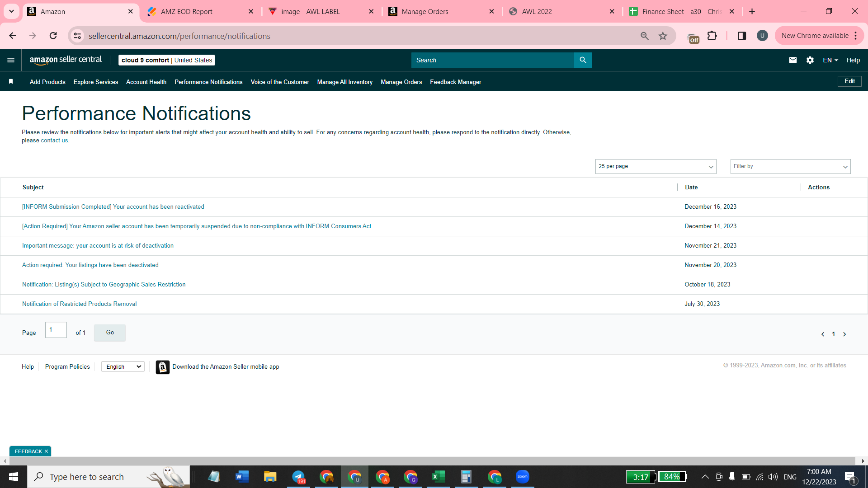Click the Amazon Seller app icon in the footer

coord(163,367)
